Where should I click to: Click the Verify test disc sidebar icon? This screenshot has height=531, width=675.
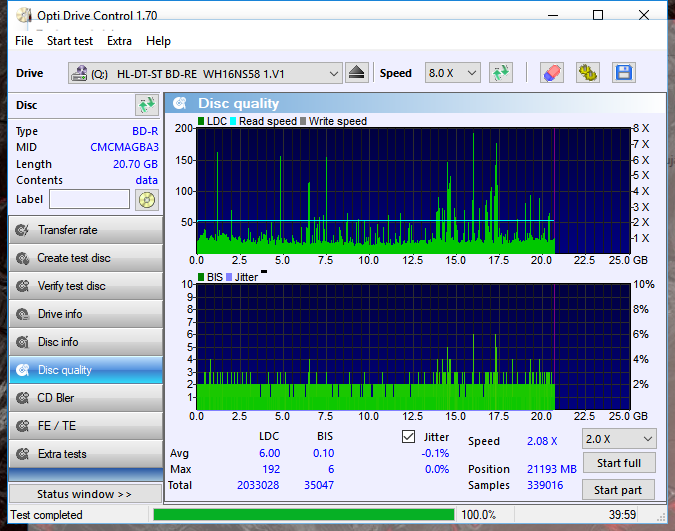22,286
